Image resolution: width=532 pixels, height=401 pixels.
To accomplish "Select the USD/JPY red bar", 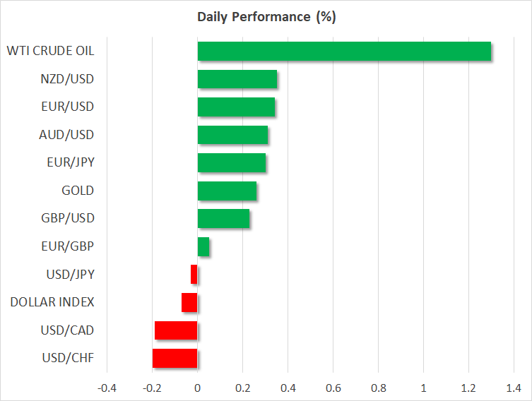I will (194, 275).
